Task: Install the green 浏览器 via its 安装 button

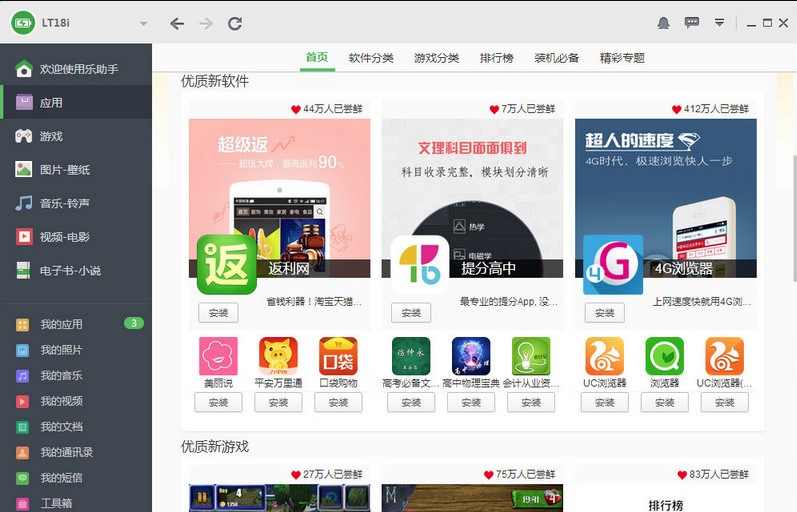Action: point(664,403)
